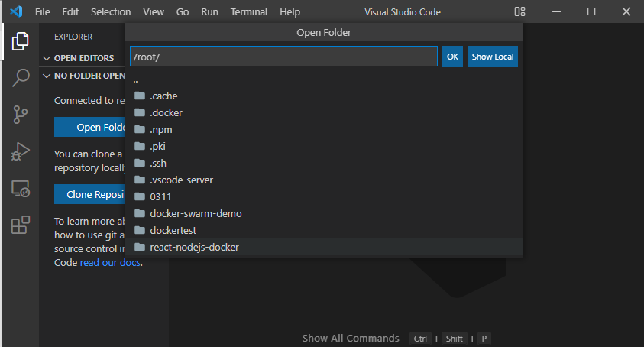Select the docker-swarm-demo folder name

coord(196,214)
